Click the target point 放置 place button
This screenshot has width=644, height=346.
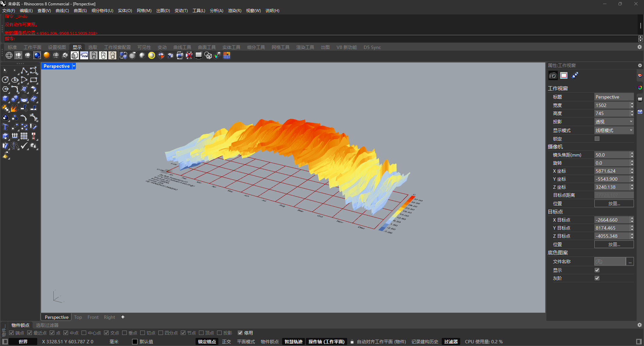pos(614,244)
